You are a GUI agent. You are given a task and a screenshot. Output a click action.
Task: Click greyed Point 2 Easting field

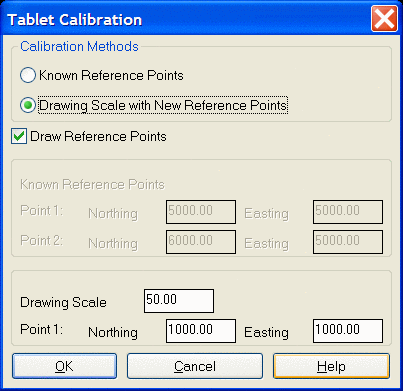coord(348,242)
